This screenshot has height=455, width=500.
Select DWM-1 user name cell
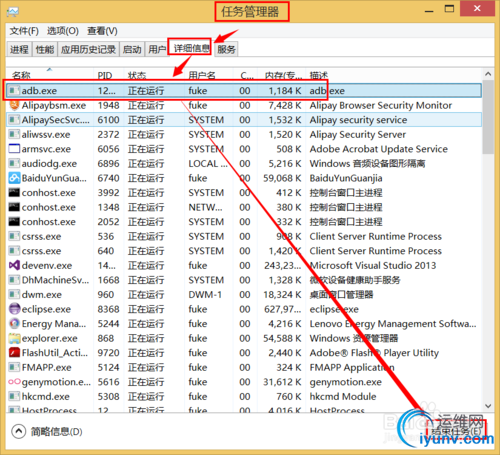tap(205, 294)
